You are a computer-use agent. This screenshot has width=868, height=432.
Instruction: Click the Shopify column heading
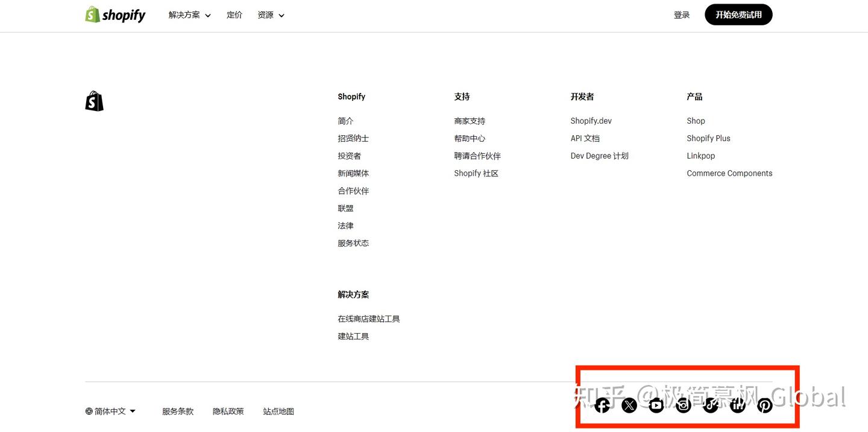tap(351, 97)
